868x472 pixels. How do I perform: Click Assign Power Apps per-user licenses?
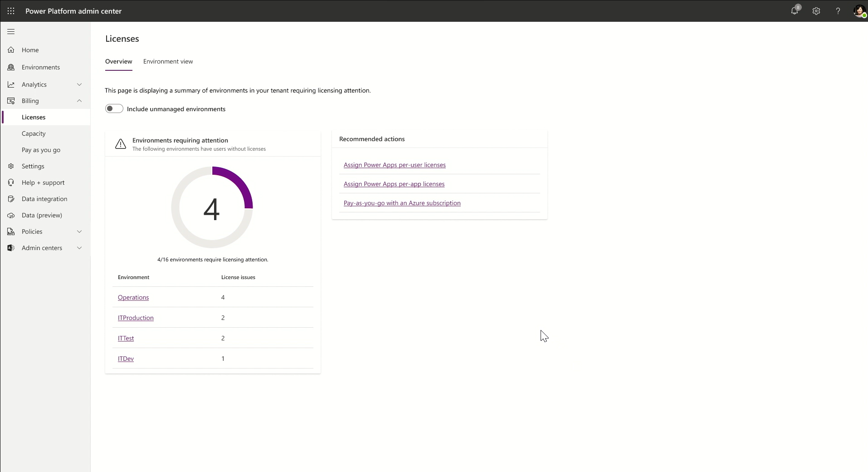tap(395, 165)
